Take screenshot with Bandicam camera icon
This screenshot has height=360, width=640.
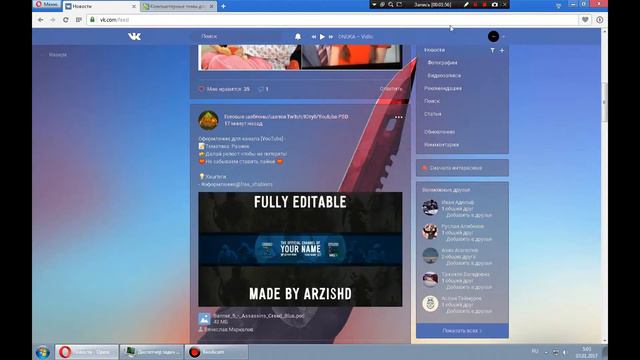point(495,4)
